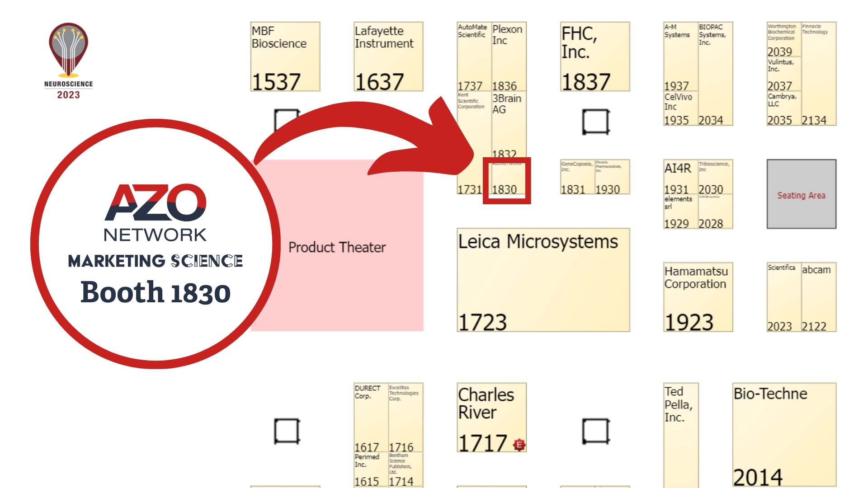The width and height of the screenshot is (868, 488).
Task: Click the gray Seating Area block
Action: pos(802,194)
